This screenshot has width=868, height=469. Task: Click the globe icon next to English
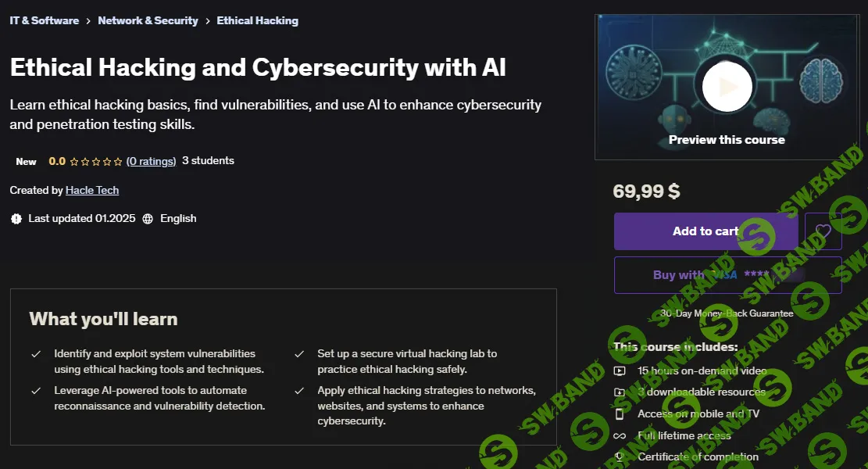click(x=148, y=219)
